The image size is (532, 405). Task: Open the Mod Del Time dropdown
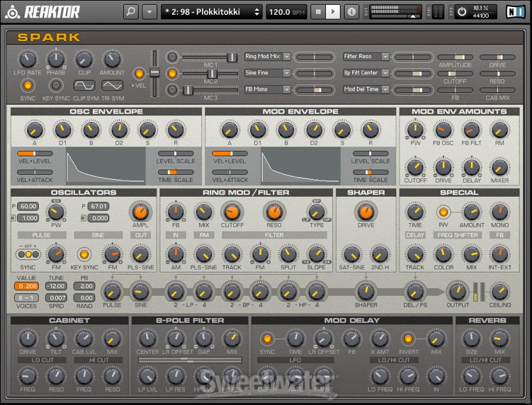(x=366, y=89)
